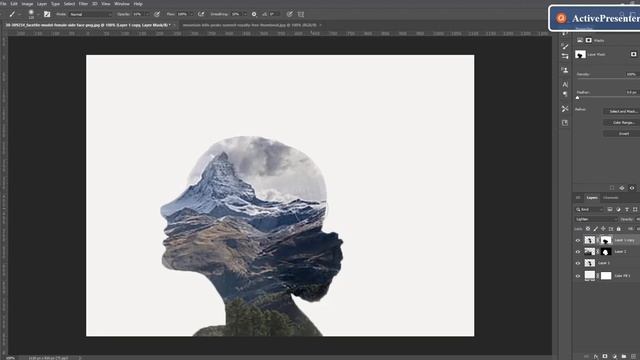Click the Density value field
Screen dimensions: 640x360
pyautogui.click(x=631, y=74)
